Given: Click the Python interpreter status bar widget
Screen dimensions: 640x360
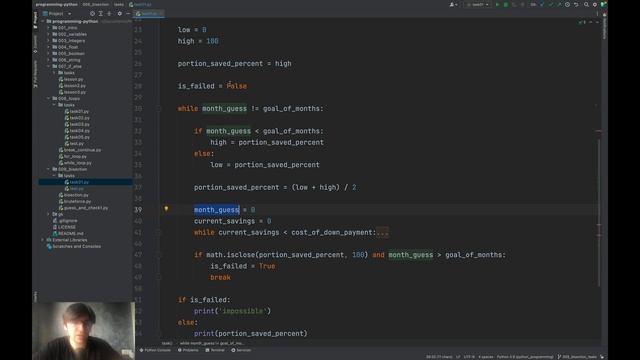Looking at the screenshot, I should point(524,357).
